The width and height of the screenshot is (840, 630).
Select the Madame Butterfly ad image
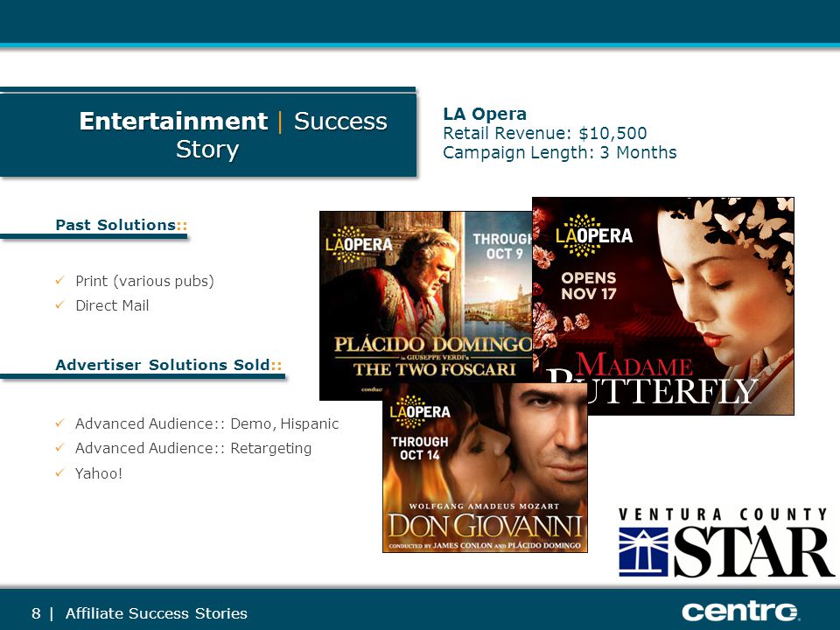[663, 306]
